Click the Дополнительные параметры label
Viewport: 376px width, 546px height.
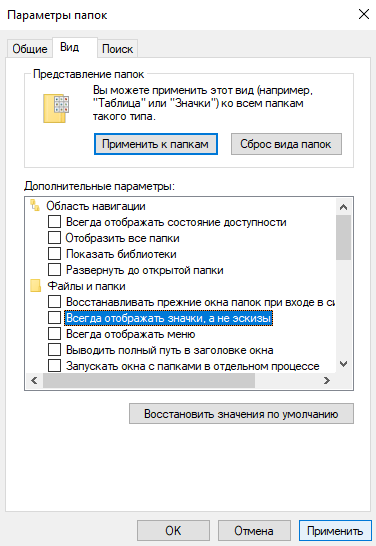[x=99, y=186]
